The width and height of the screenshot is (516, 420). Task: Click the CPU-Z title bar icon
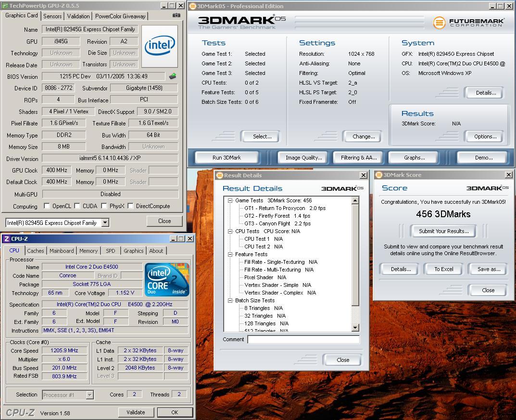tap(7, 239)
